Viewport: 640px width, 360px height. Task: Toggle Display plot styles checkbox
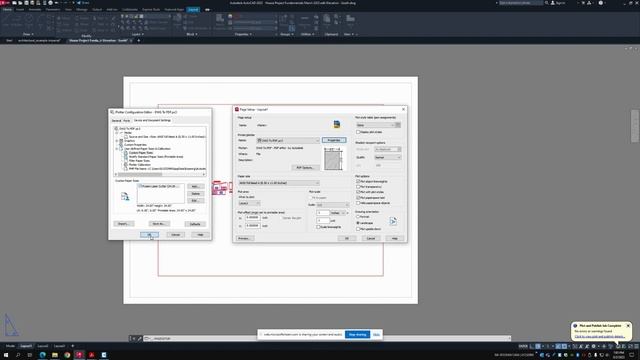click(358, 132)
